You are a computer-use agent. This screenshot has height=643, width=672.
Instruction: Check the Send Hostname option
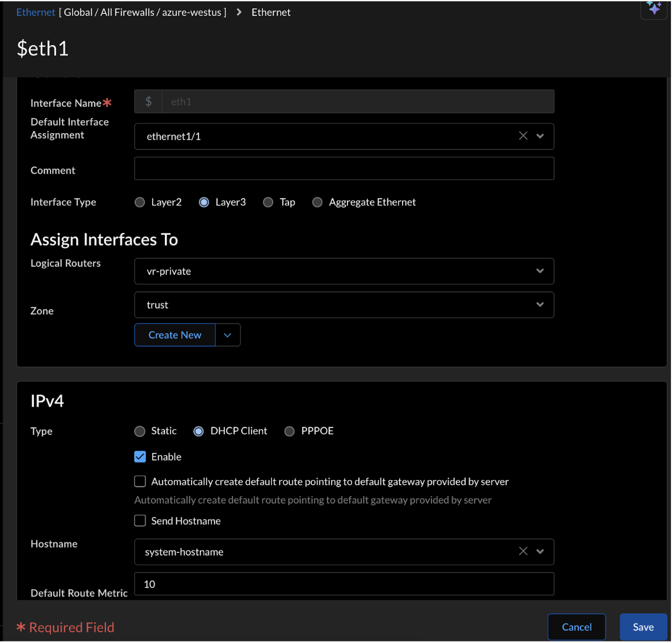140,521
